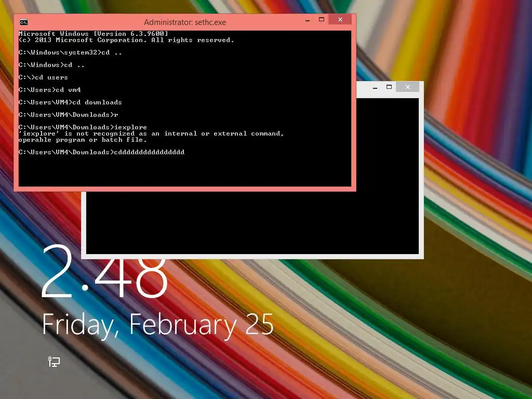Click the current prompt line with "cddddddddddddddddd"
This screenshot has width=532, height=399.
pyautogui.click(x=101, y=152)
